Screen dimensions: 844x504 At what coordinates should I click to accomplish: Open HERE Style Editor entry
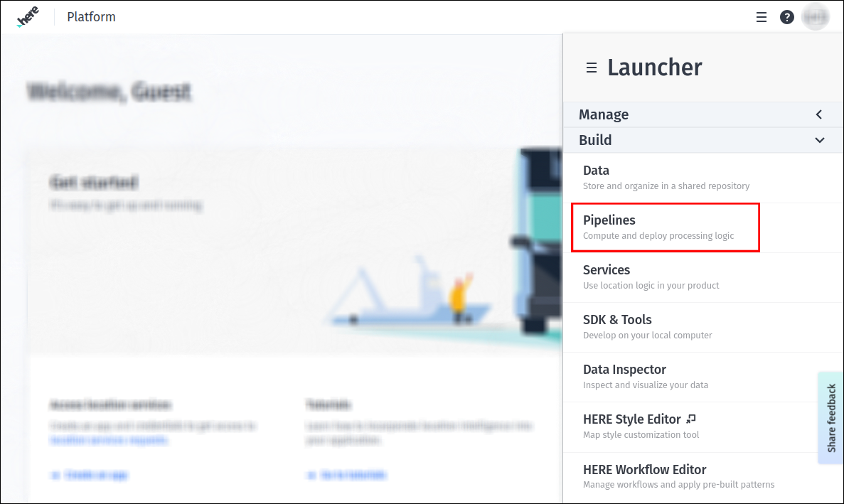click(703, 427)
